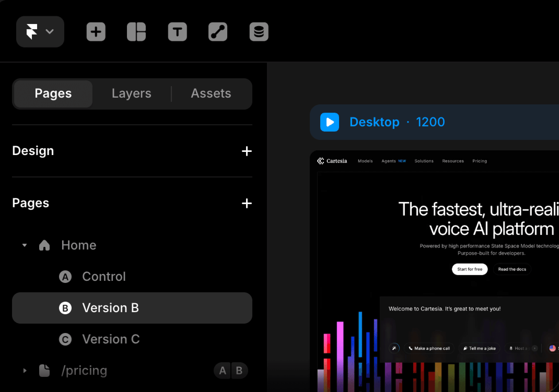The height and width of the screenshot is (392, 559).
Task: Click the Desktop 1200 breakpoint label
Action: tap(397, 122)
